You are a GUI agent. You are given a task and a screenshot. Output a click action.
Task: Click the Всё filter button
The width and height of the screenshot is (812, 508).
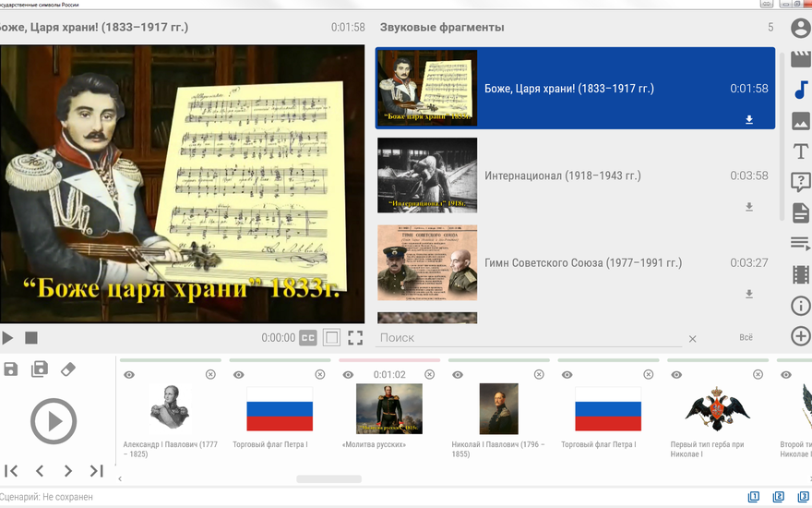click(x=746, y=337)
